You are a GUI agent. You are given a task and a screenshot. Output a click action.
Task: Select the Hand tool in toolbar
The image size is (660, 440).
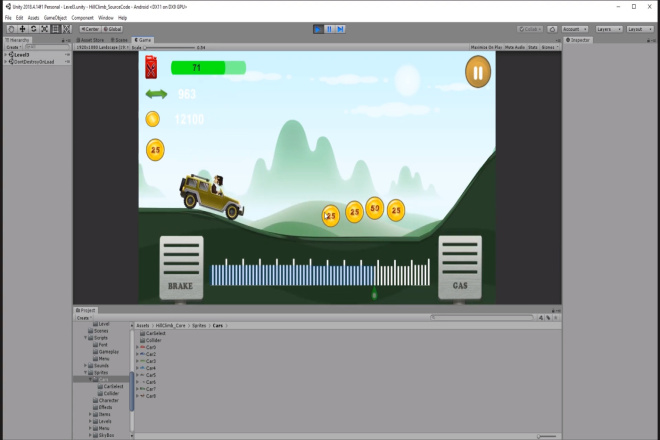pyautogui.click(x=11, y=29)
